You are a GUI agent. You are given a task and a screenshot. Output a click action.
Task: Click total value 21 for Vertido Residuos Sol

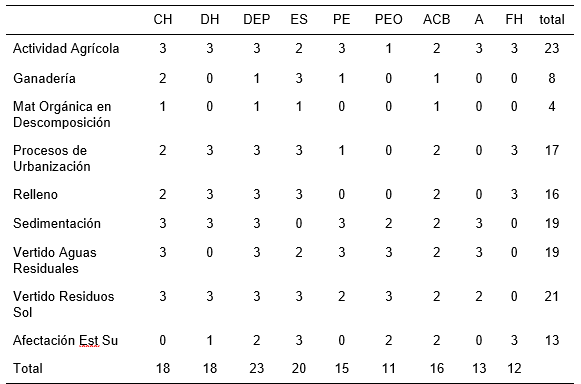552,297
